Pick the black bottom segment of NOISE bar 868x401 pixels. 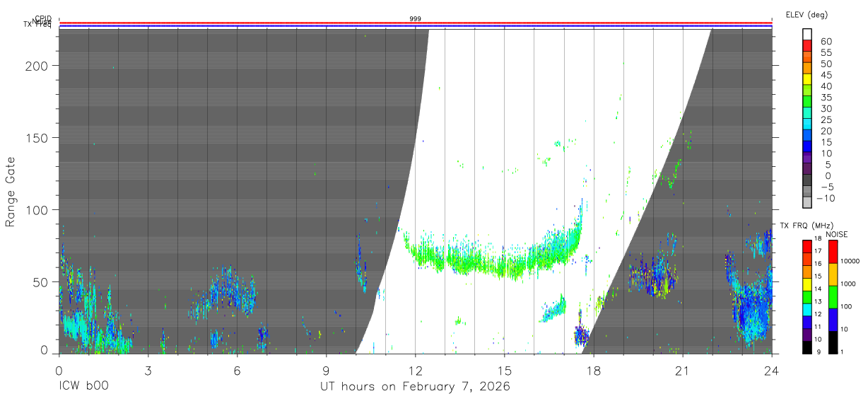tap(833, 342)
